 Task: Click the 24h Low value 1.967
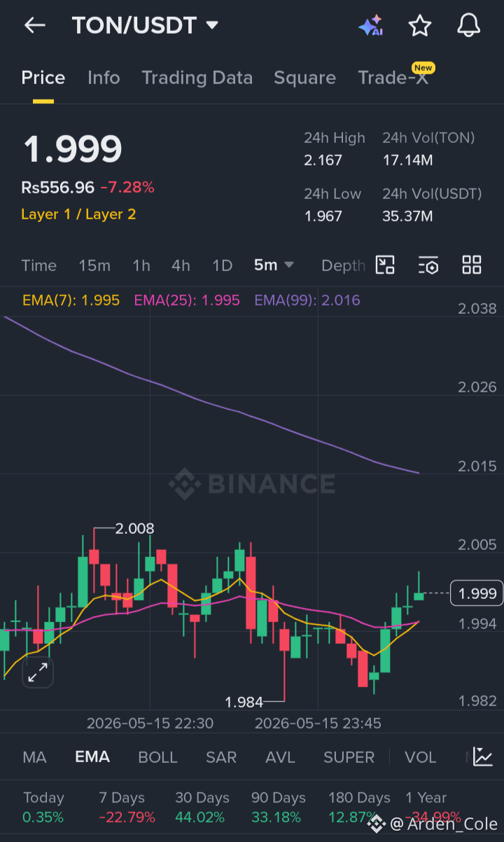(323, 216)
